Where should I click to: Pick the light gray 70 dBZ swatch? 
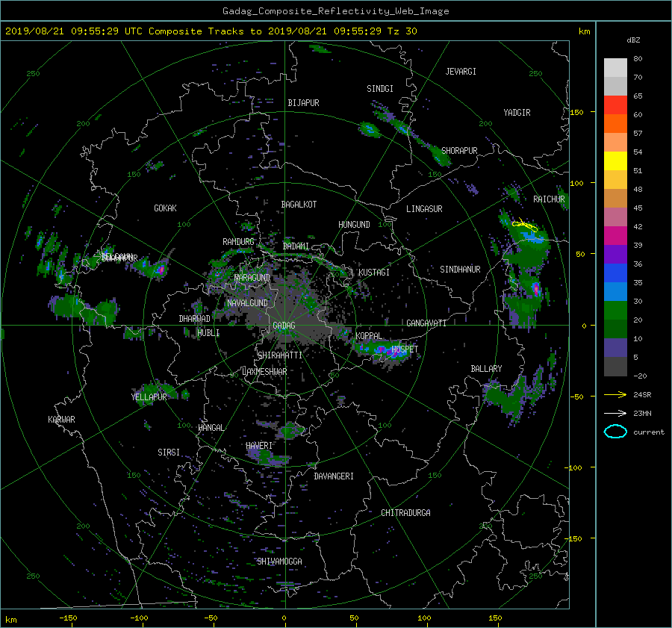[x=615, y=68]
